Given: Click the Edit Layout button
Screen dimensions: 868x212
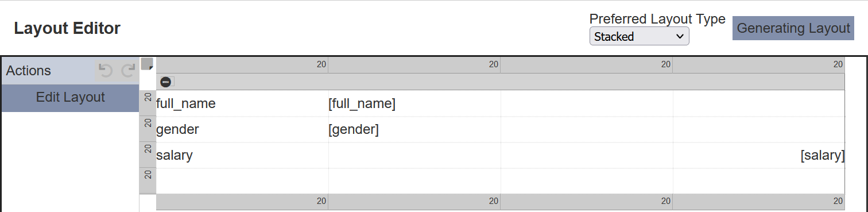Looking at the screenshot, I should 70,98.
